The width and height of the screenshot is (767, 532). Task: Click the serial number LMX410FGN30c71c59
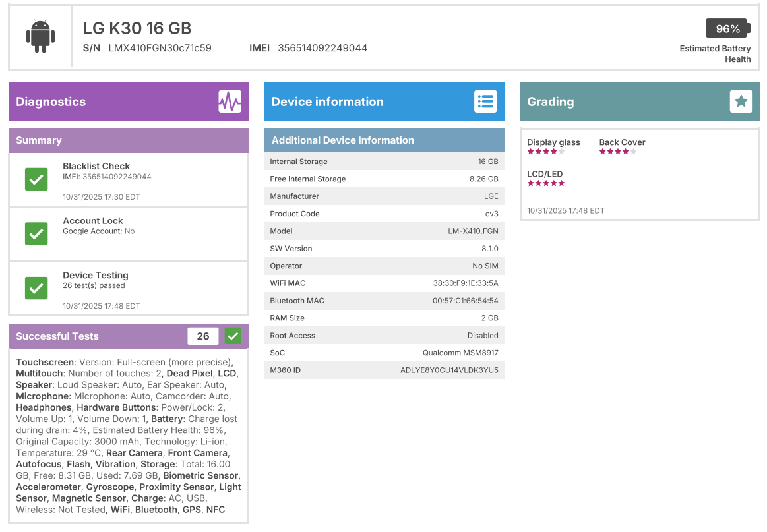[x=160, y=48]
